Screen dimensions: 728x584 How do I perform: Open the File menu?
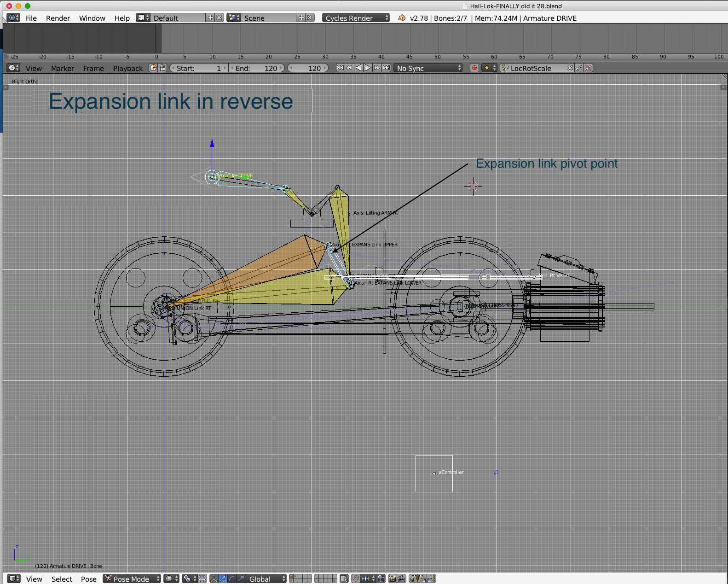click(x=31, y=18)
